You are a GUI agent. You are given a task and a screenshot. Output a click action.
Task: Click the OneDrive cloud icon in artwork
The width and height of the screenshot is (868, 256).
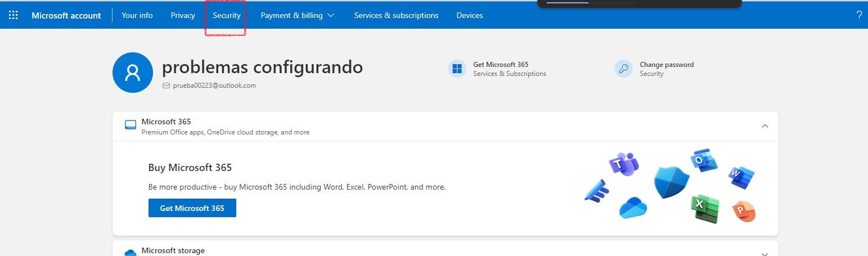pyautogui.click(x=633, y=208)
